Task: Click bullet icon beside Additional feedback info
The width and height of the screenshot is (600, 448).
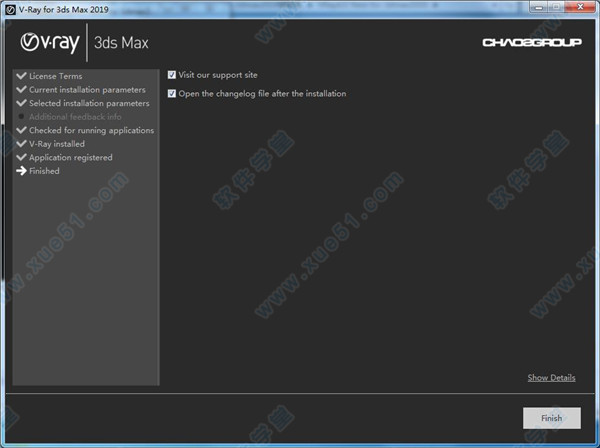Action: point(21,117)
